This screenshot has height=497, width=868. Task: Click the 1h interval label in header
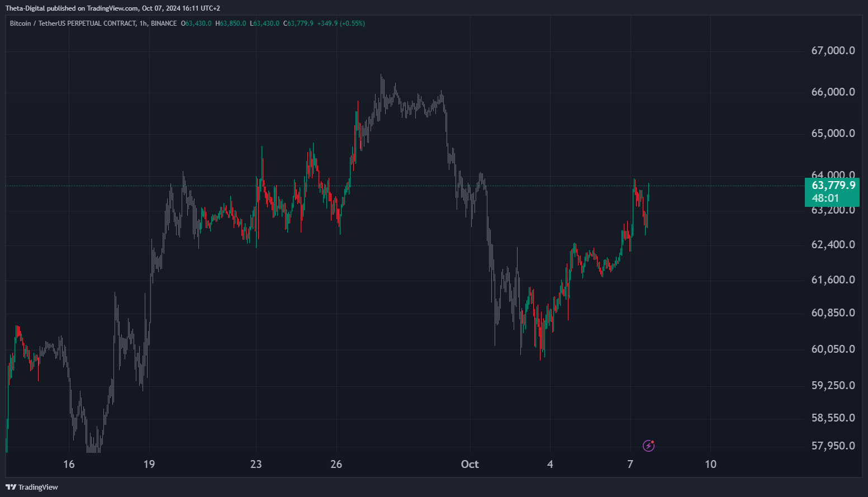click(x=143, y=23)
